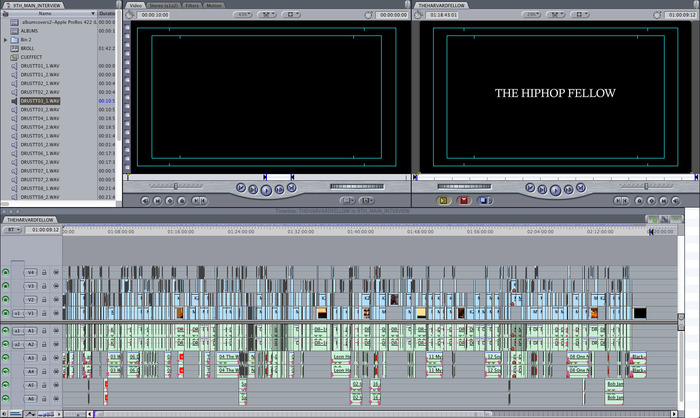Switch to the Filters tab in Viewer
The image size is (700, 418).
192,5
